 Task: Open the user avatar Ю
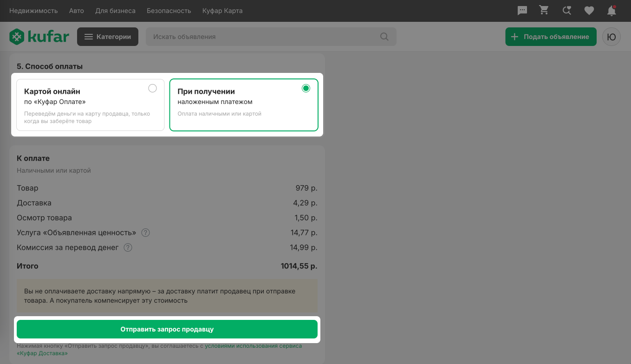[x=611, y=37]
